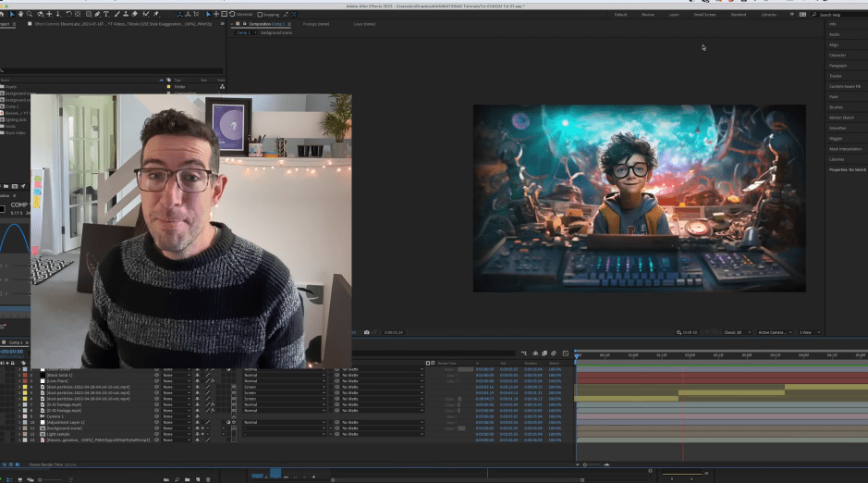Switch to the Small Screen workspace

point(704,15)
